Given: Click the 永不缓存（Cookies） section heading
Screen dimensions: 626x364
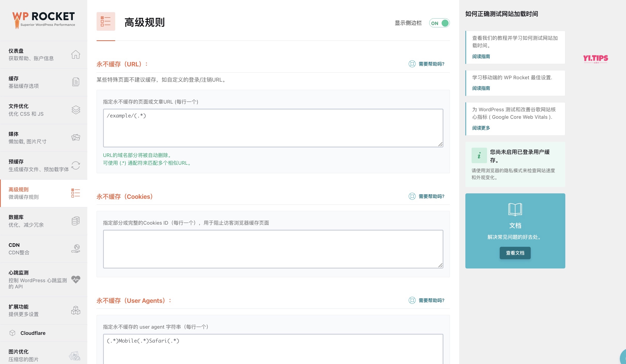Looking at the screenshot, I should pyautogui.click(x=125, y=197).
